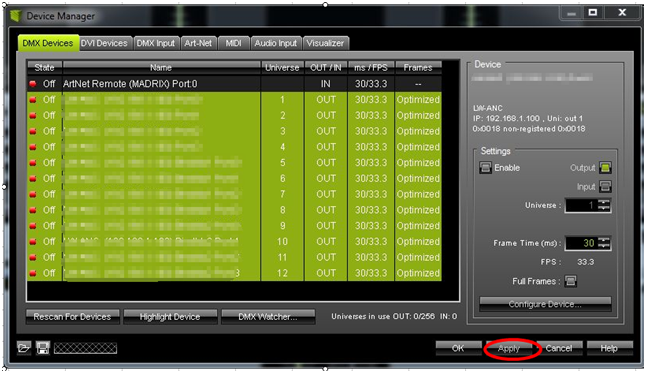Select red status dot of universe 12 row
The width and height of the screenshot is (646, 373).
point(33,273)
